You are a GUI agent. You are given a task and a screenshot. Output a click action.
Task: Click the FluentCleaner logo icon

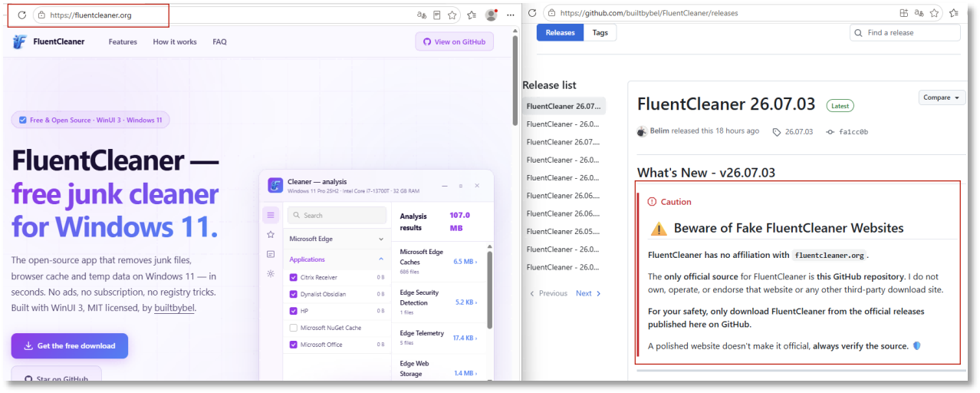tap(20, 41)
